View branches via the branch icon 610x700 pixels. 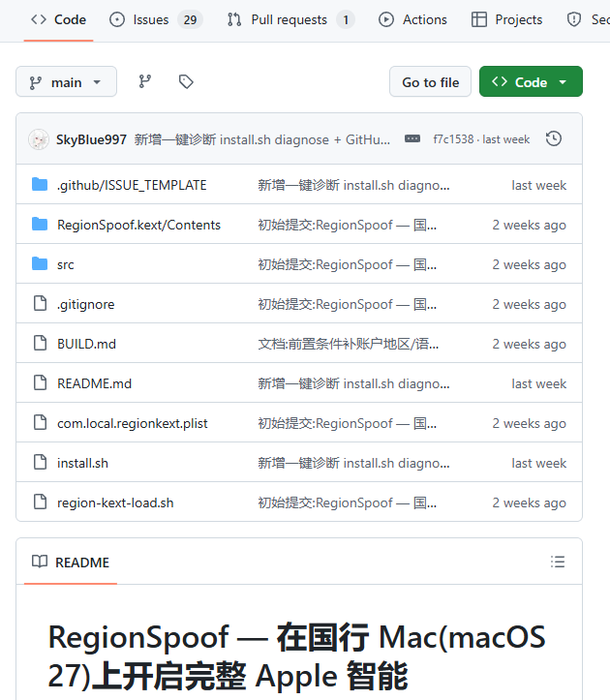[144, 81]
